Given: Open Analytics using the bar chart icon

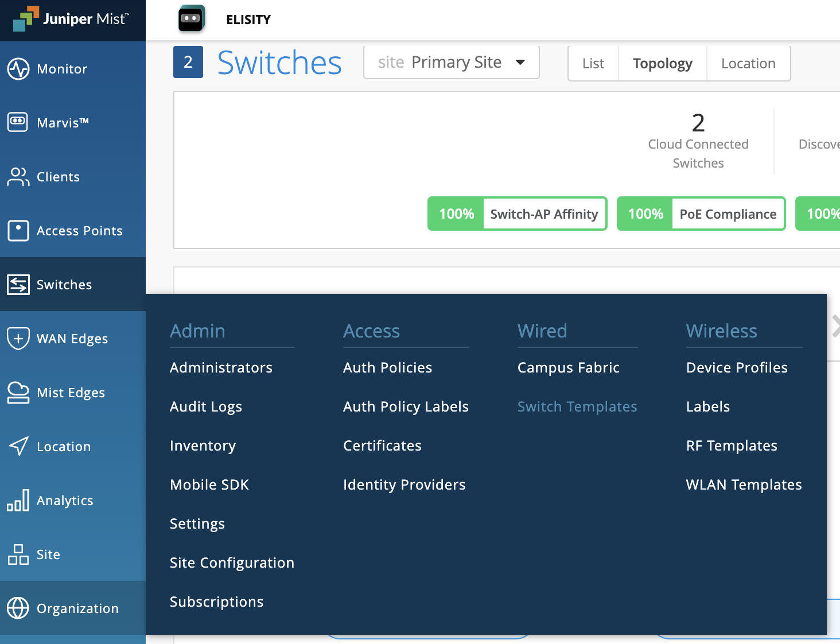Looking at the screenshot, I should [18, 501].
